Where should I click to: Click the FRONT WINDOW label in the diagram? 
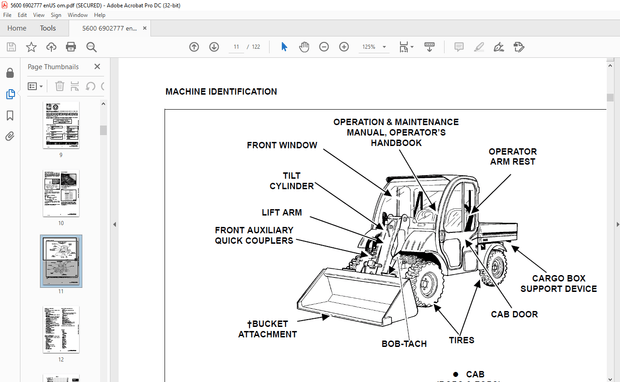(282, 145)
